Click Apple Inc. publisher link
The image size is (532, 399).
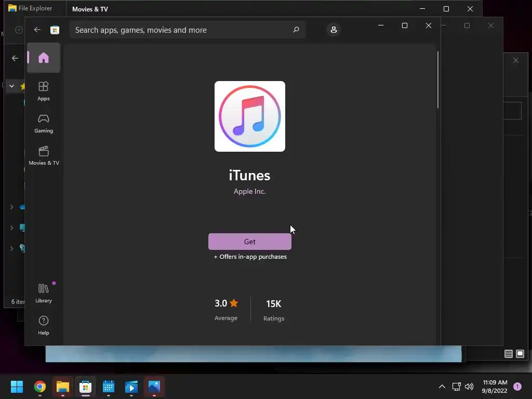pyautogui.click(x=250, y=191)
